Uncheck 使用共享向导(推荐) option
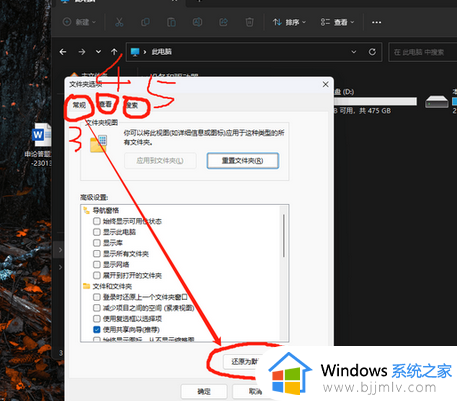457x401 pixels. (x=97, y=330)
